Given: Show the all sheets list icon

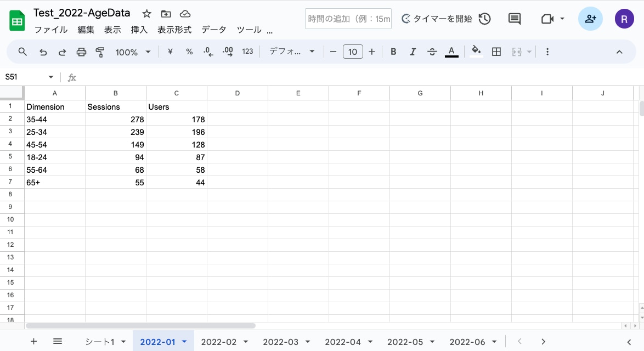Looking at the screenshot, I should click(58, 341).
